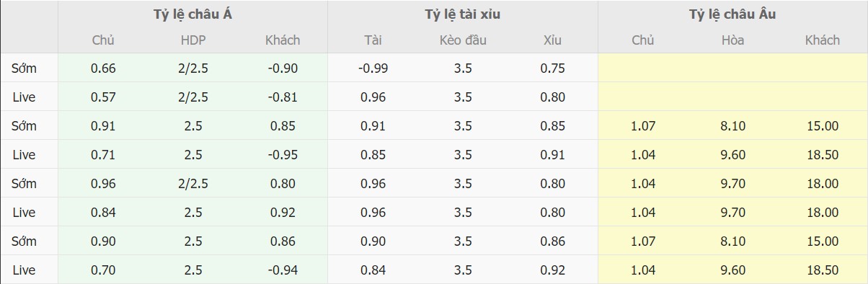Click the Tỷ lệ tài xỉu header

coord(462,14)
